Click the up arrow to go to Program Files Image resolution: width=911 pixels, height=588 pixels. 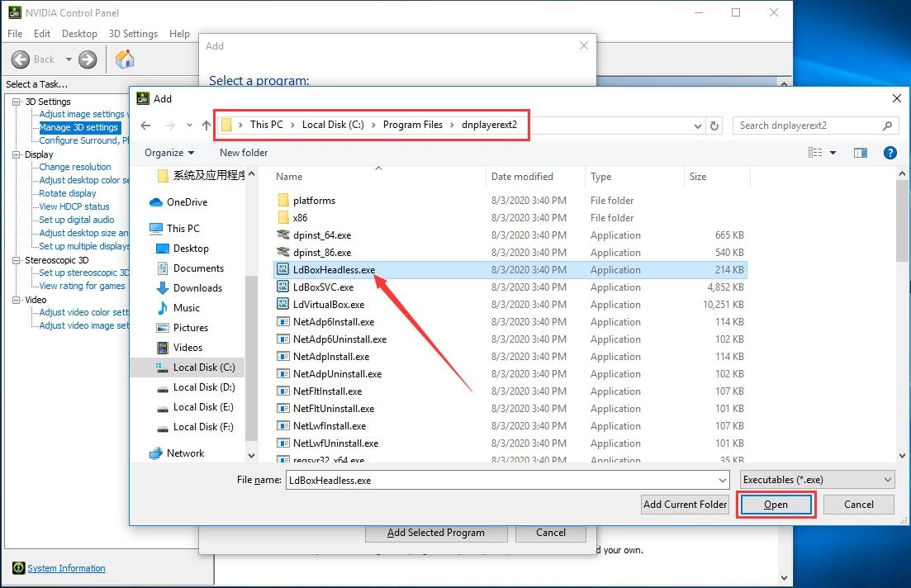pyautogui.click(x=206, y=125)
